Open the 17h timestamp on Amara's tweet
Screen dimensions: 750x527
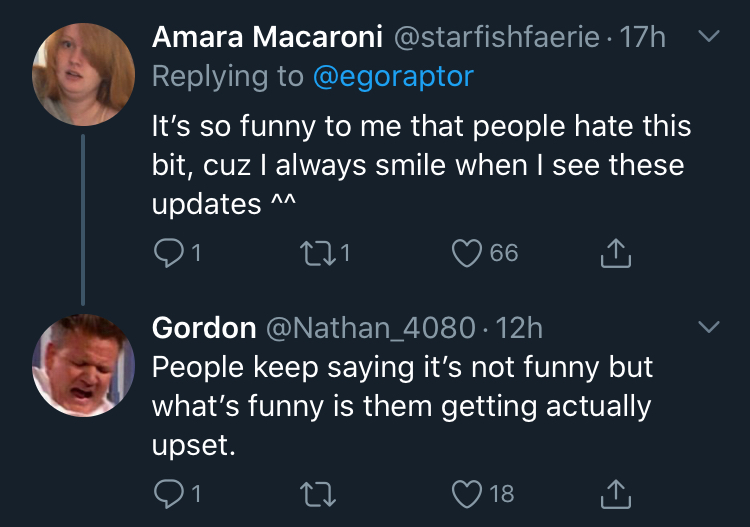642,37
